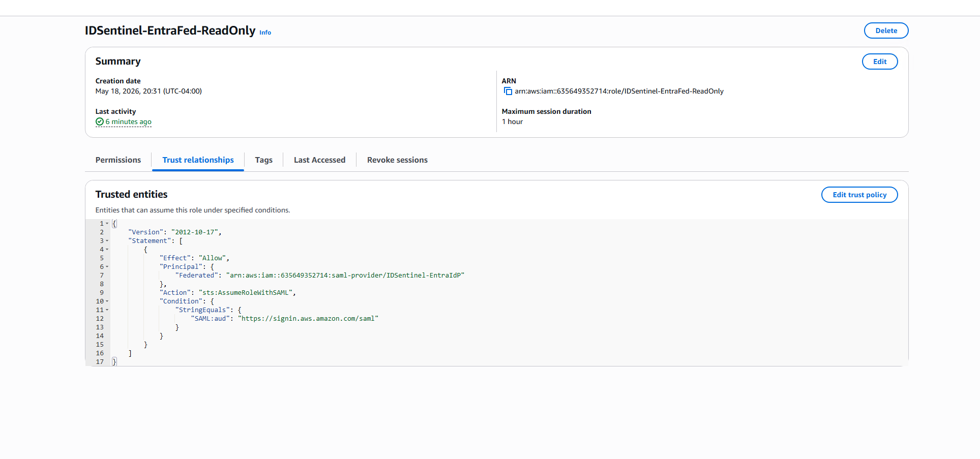Open the Tags tab
The image size is (980, 459).
263,160
